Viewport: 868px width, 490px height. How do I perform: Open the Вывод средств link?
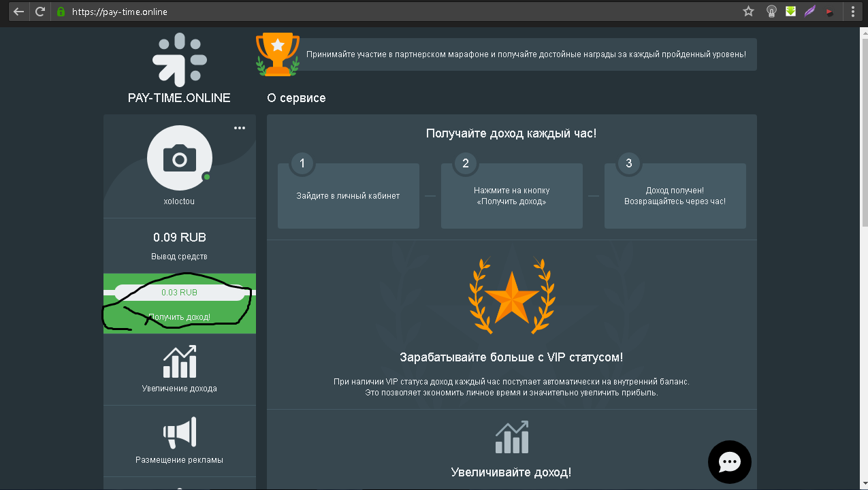pos(179,257)
